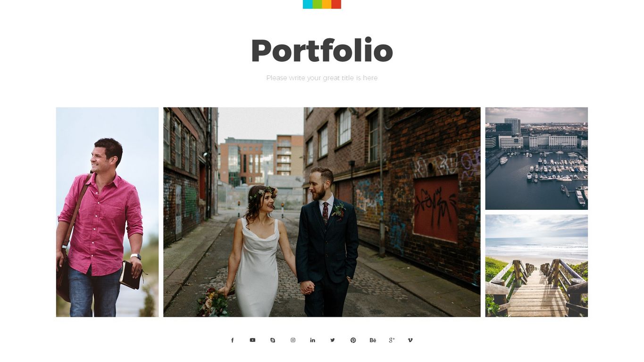Click the Pinterest icon
Screen dimensions: 644x362
click(353, 340)
